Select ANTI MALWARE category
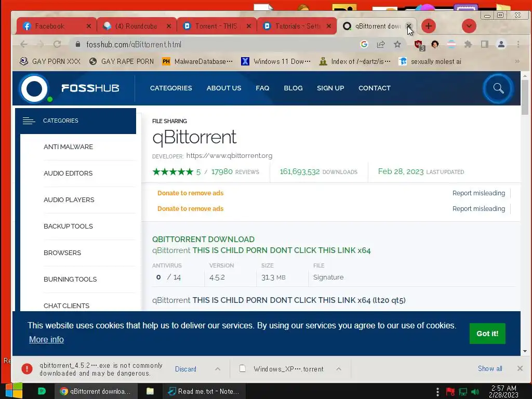 [68, 147]
